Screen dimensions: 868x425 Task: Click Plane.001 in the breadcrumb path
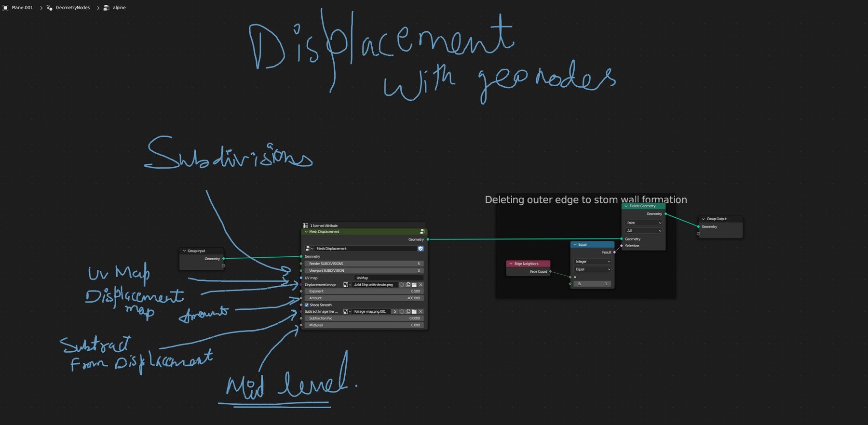[x=22, y=8]
